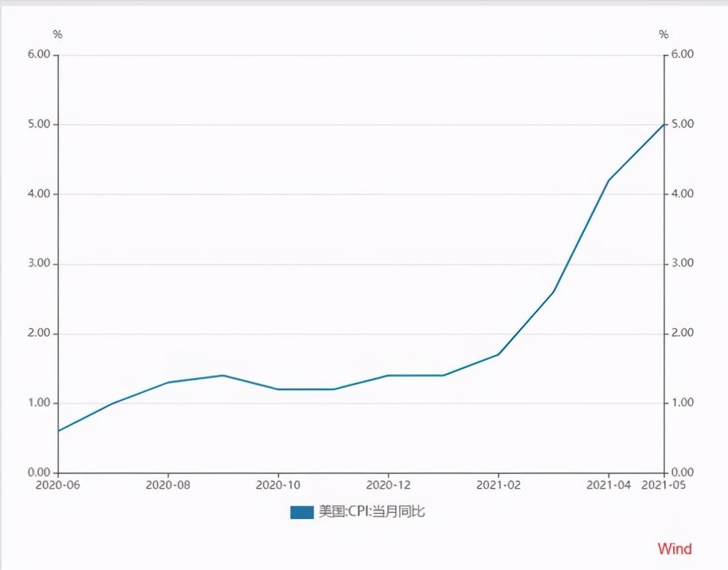The width and height of the screenshot is (728, 570).
Task: Click the 2020-12 date label
Action: click(388, 485)
